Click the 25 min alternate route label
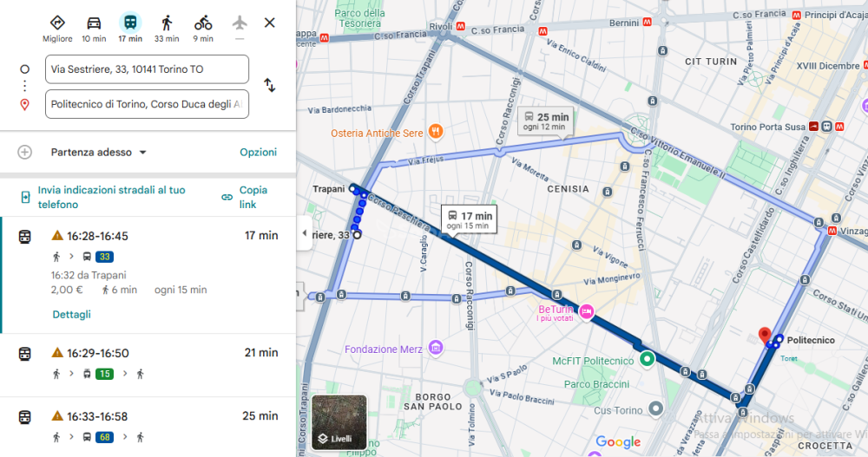868x457 pixels. coord(545,121)
